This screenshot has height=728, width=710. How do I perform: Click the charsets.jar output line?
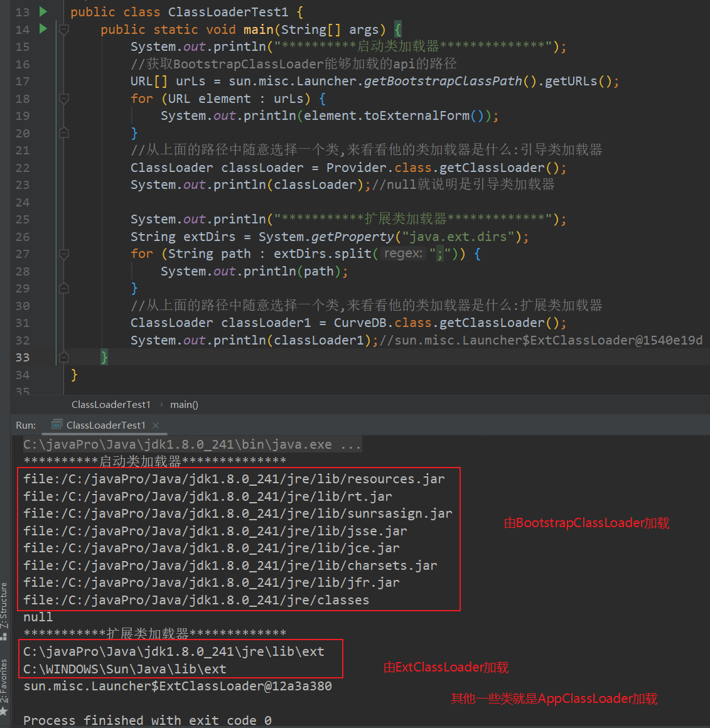coord(230,565)
